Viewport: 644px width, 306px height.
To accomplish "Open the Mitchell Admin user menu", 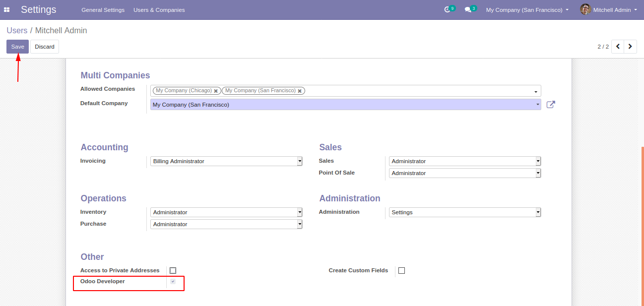I will tap(608, 10).
